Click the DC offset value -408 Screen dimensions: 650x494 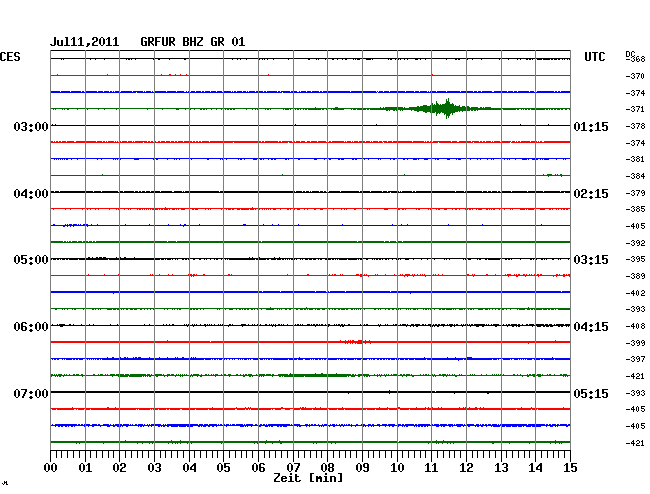pyautogui.click(x=635, y=326)
